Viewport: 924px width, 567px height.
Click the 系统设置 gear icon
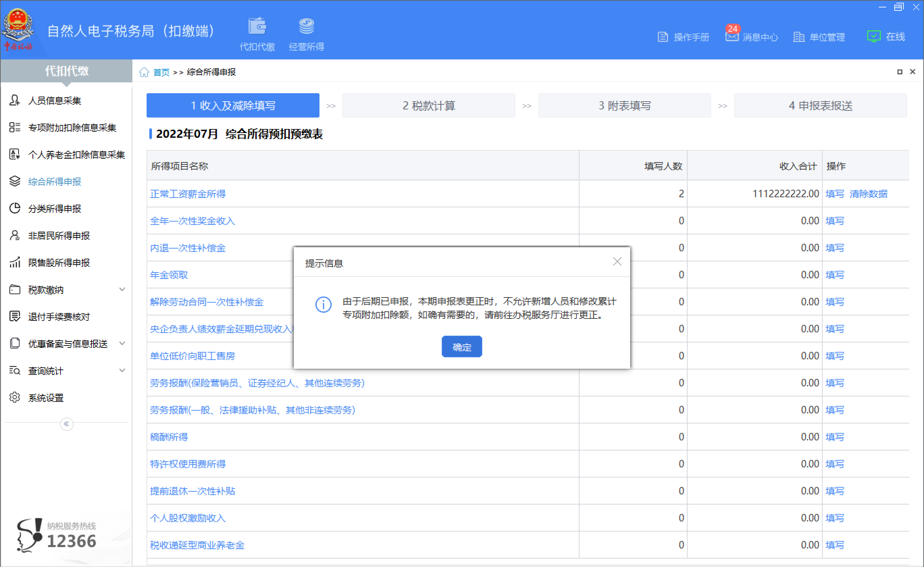click(15, 397)
